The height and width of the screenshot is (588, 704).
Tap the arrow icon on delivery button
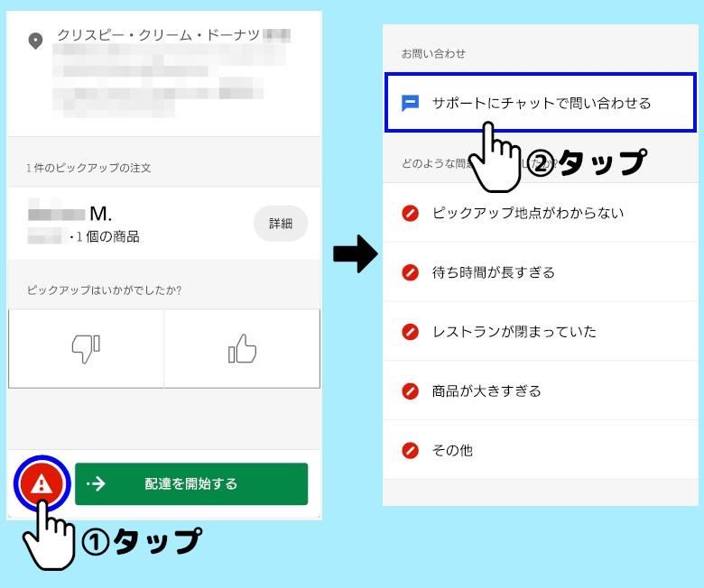pos(96,483)
